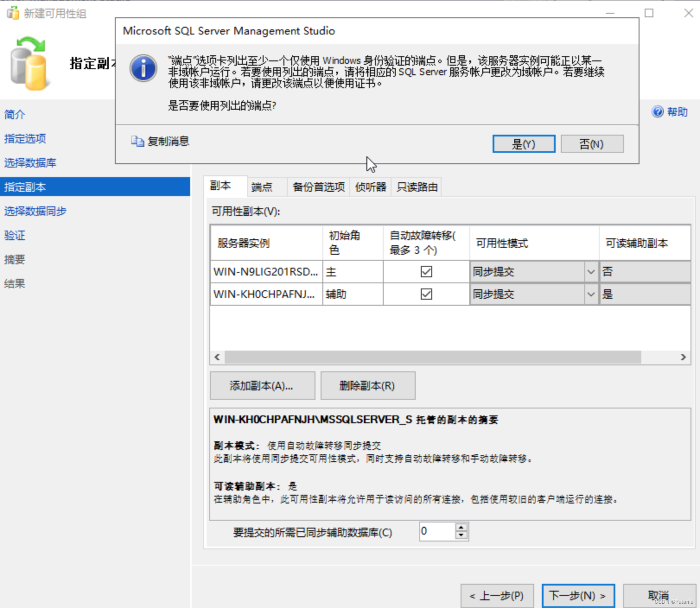Open readable secondary cell 否 of primary replica
The height and width of the screenshot is (608, 700).
point(645,272)
